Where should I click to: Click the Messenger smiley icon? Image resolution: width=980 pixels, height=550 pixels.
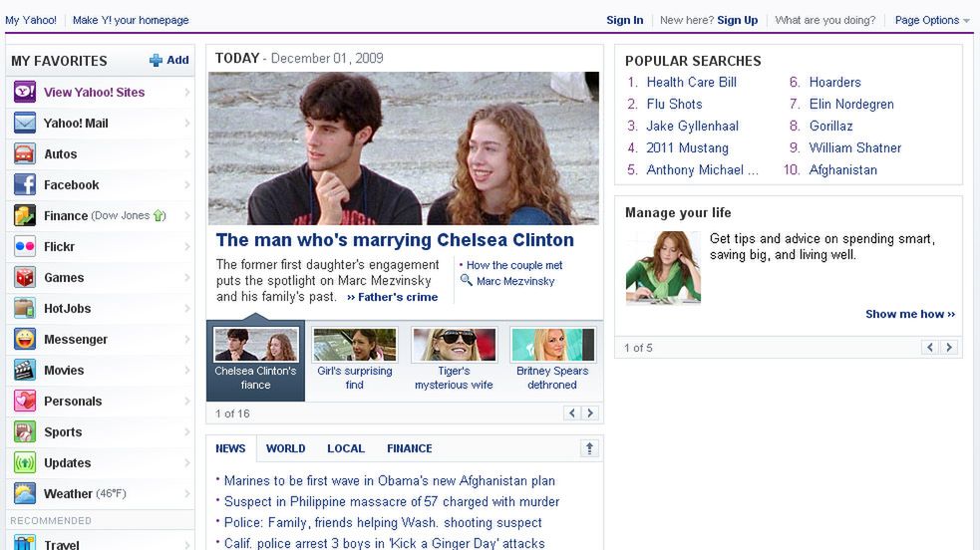coord(24,339)
